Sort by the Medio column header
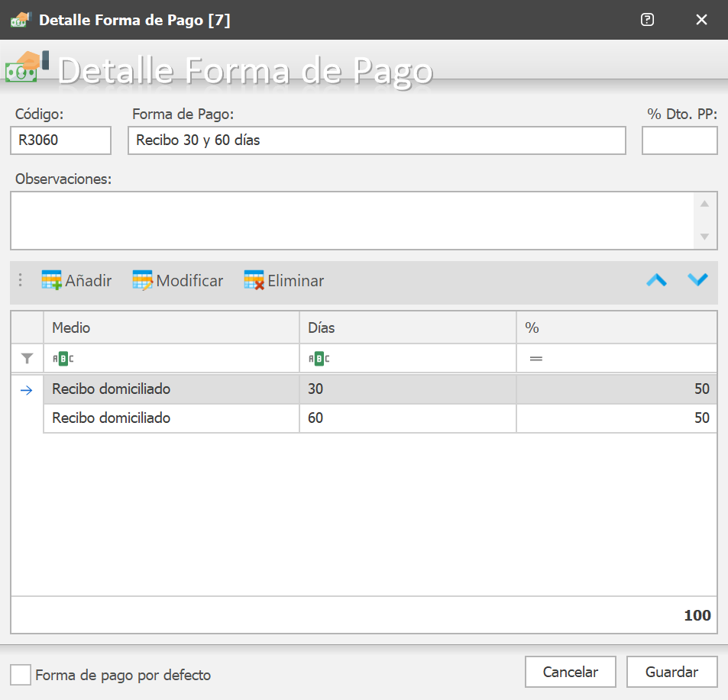This screenshot has width=728, height=700. [171, 327]
